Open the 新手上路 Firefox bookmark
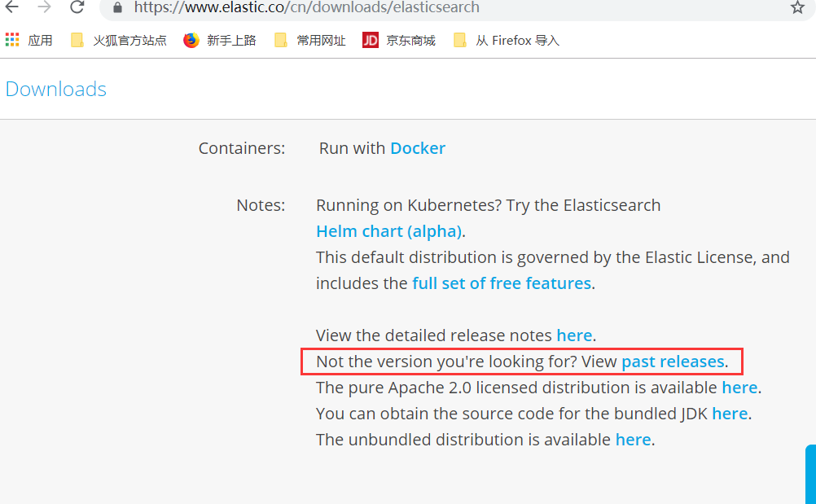The width and height of the screenshot is (816, 504). click(220, 40)
